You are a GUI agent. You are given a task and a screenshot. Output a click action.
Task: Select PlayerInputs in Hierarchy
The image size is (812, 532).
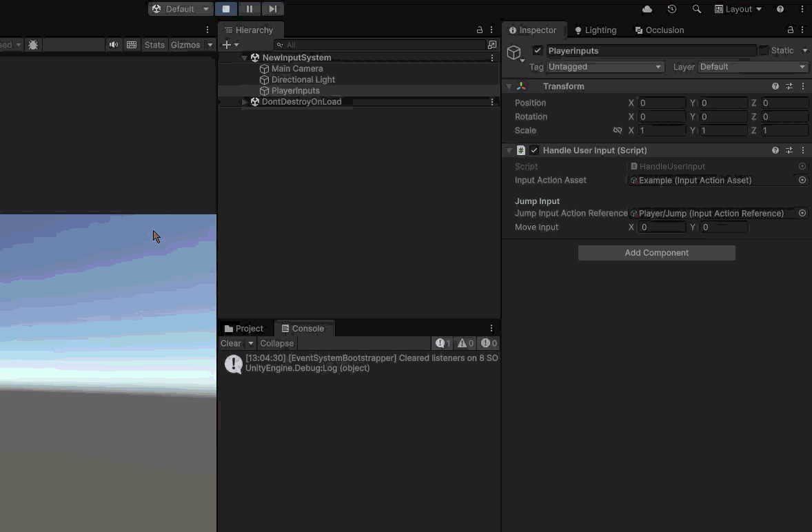click(x=295, y=90)
